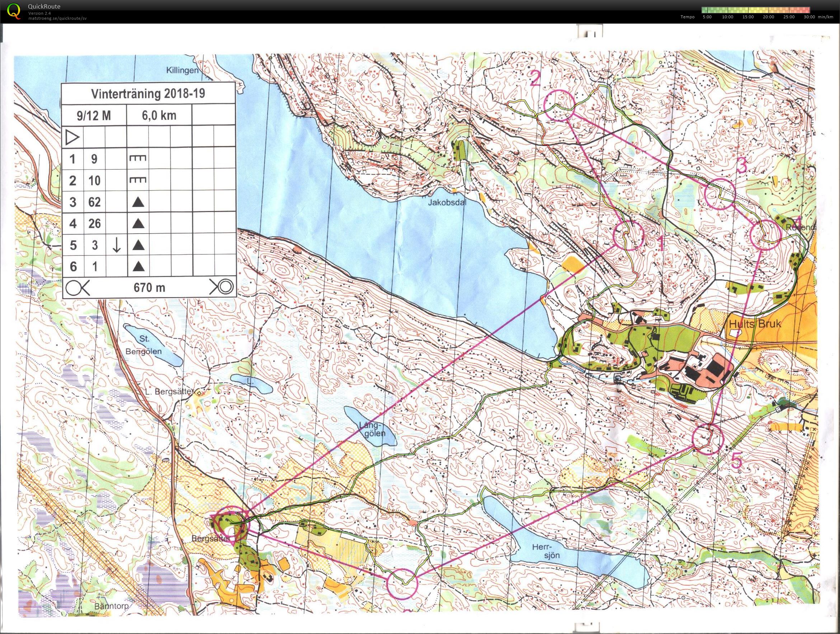The width and height of the screenshot is (840, 634).
Task: Click the St. Bengölen lake label
Action: click(x=143, y=344)
